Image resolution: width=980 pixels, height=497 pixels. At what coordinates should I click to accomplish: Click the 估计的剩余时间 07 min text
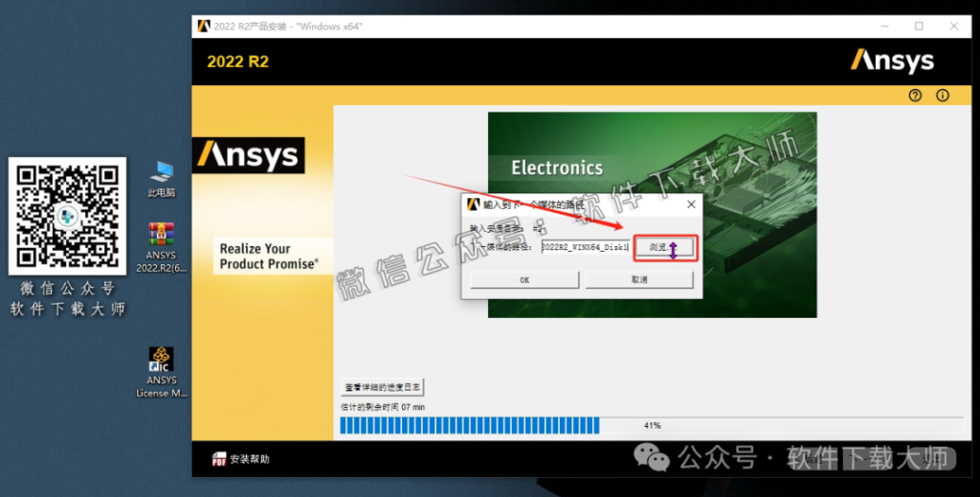[383, 407]
